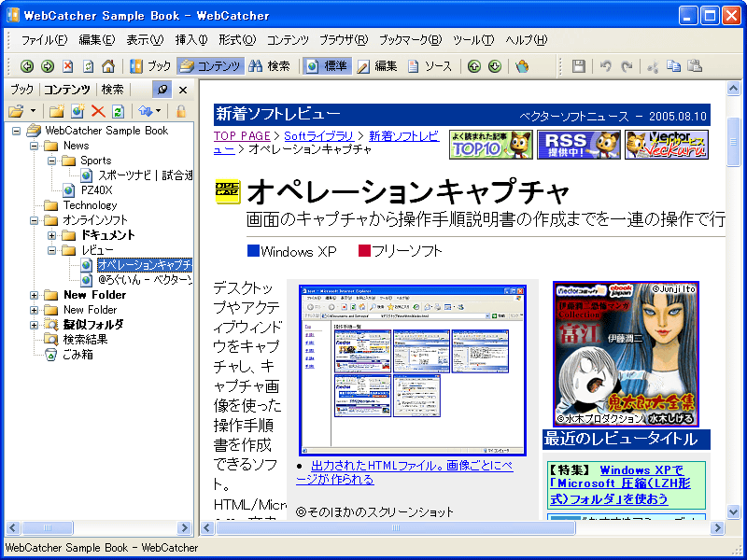Open the 検索 binoculars toolbar button

click(x=269, y=66)
